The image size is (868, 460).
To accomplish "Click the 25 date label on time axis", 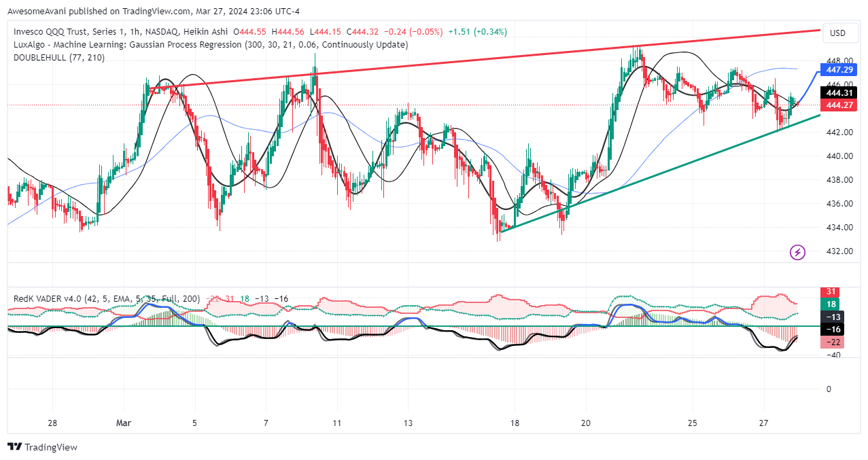I will tap(692, 423).
